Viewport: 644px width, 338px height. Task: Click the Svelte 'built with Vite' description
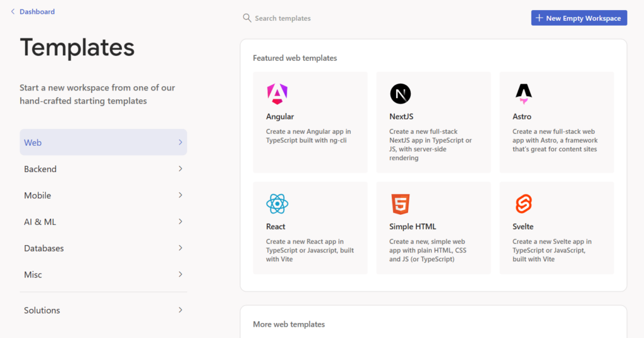tap(552, 250)
